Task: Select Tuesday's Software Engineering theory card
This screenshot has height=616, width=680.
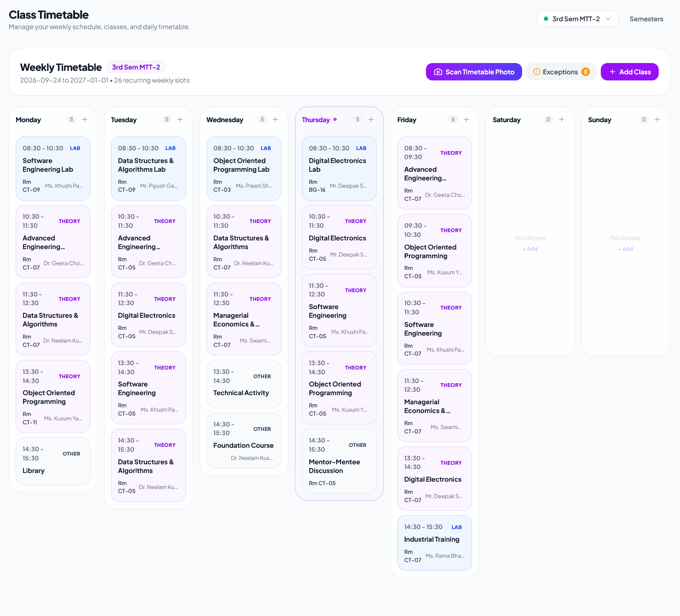Action: (148, 388)
